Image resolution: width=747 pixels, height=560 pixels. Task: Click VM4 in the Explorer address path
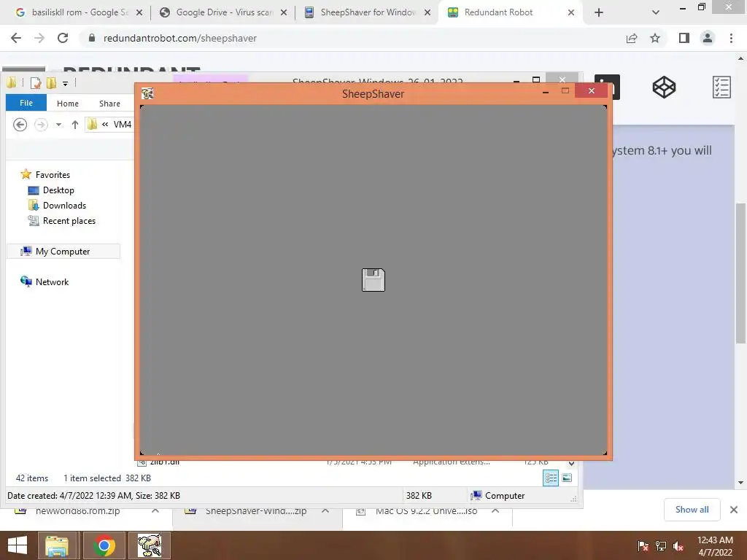coord(123,124)
